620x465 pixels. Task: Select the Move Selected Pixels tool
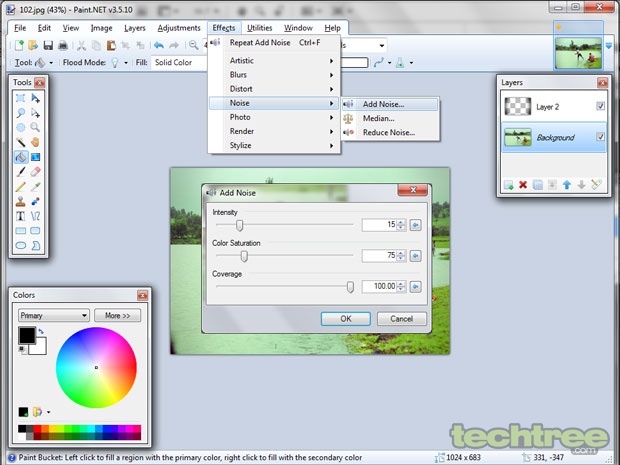pyautogui.click(x=36, y=98)
